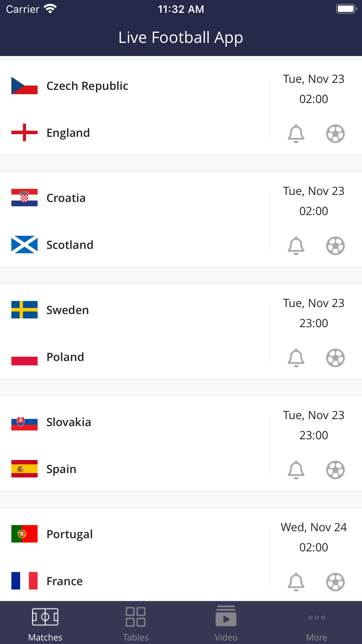The height and width of the screenshot is (644, 362).
Task: Tap the Slovakia match time 23:00
Action: [314, 435]
